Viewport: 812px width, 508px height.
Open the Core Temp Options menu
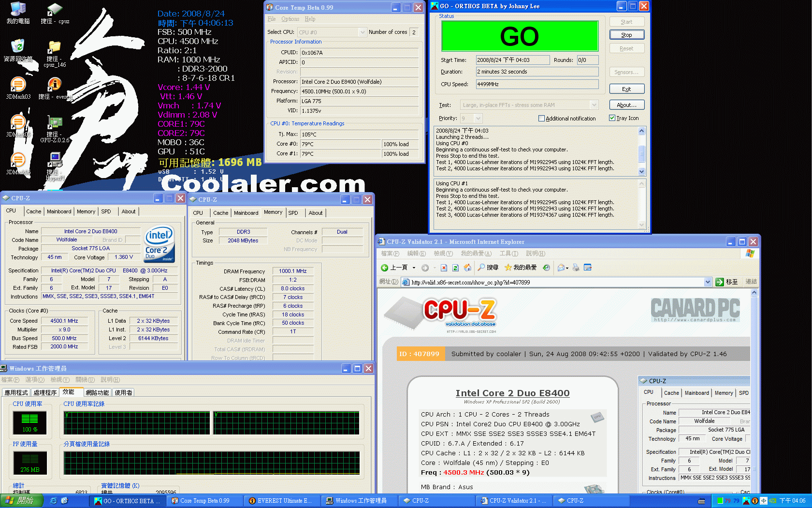tap(290, 19)
